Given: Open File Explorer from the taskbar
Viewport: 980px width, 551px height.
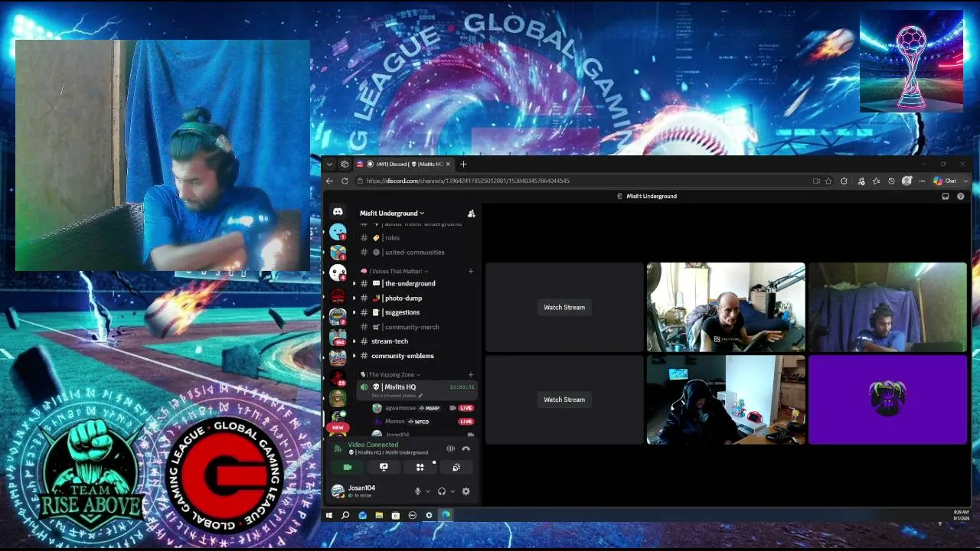Looking at the screenshot, I should [x=379, y=516].
